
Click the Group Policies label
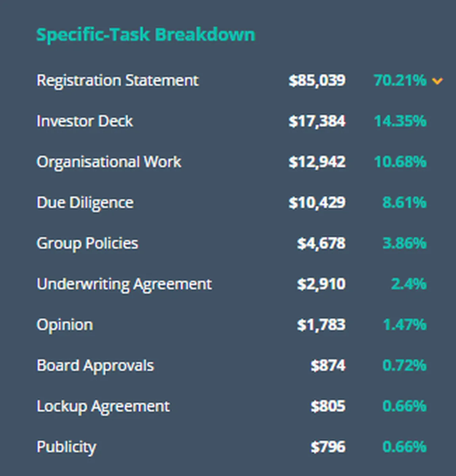tap(87, 243)
